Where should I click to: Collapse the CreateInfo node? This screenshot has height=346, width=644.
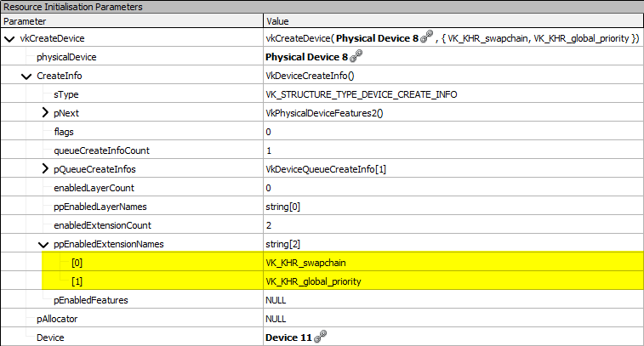pos(26,76)
